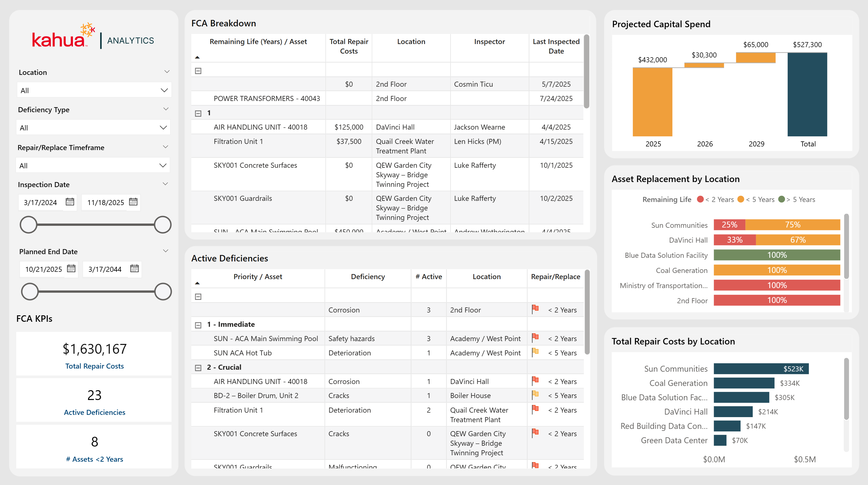Toggle the '< 2 Years' legend marker
Screen dimensions: 868x485
pyautogui.click(x=700, y=199)
